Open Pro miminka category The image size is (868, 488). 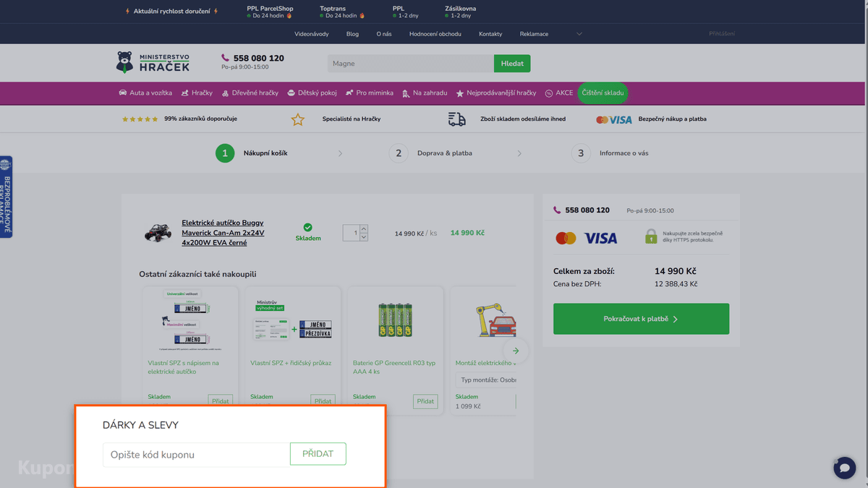coord(370,93)
